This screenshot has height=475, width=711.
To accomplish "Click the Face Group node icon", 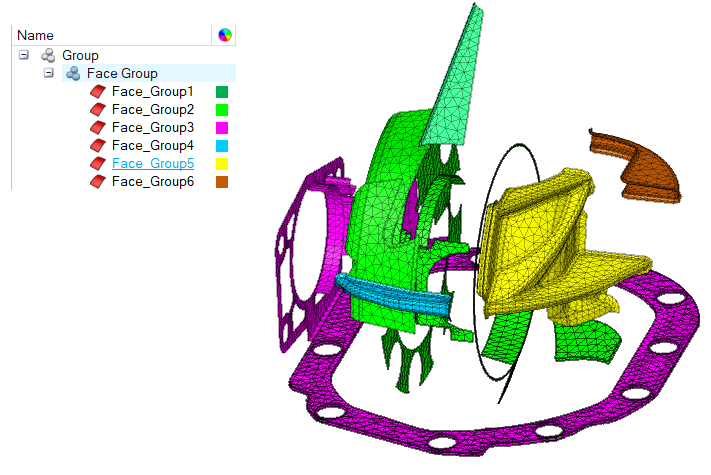I will coord(73,73).
